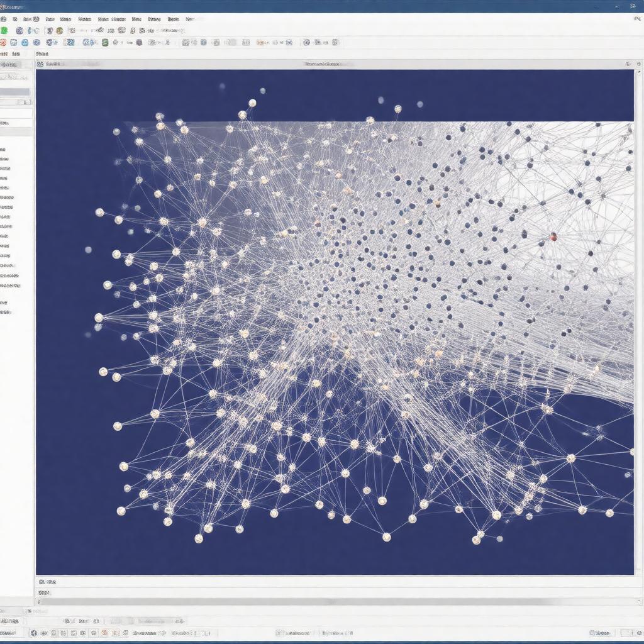Click the detach button at graph panel top-right corner
This screenshot has height=644, width=644.
click(628, 64)
